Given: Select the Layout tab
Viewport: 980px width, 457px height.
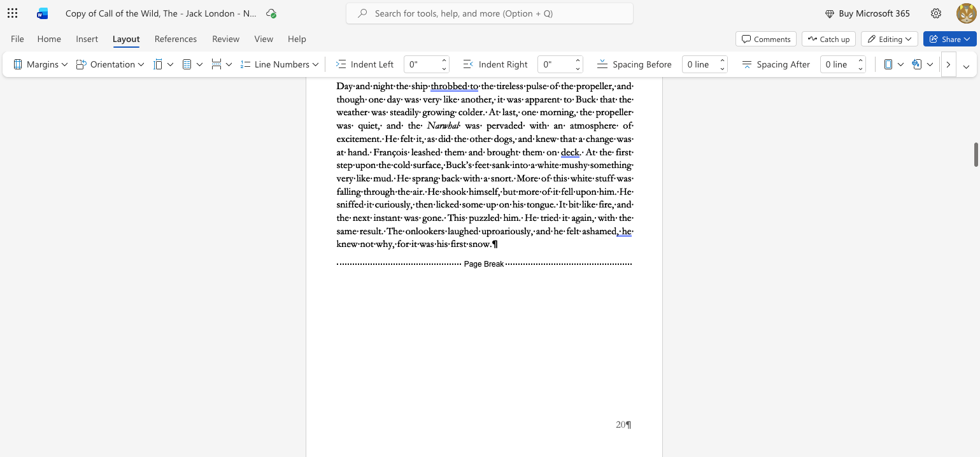Looking at the screenshot, I should 126,39.
